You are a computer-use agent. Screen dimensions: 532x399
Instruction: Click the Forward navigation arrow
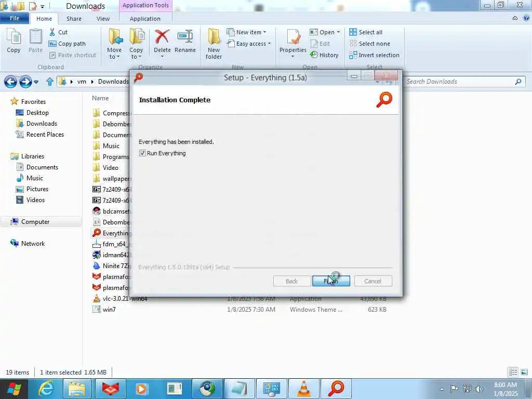pos(25,82)
